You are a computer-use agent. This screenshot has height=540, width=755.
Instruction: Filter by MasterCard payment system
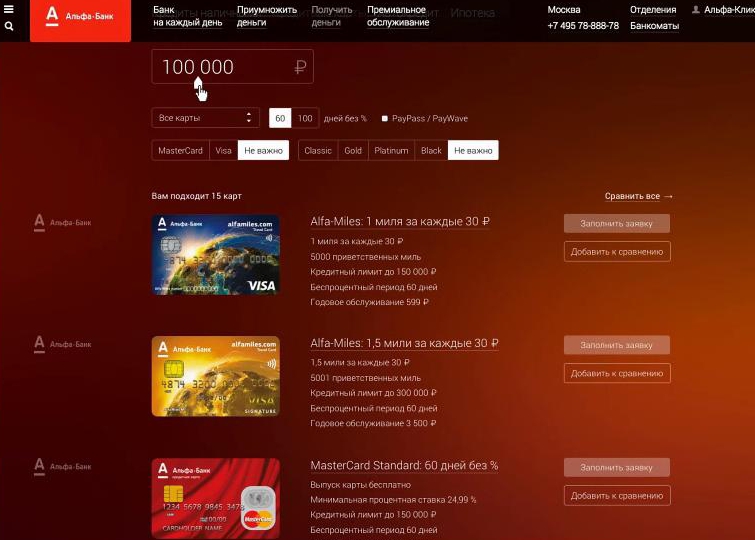[181, 150]
